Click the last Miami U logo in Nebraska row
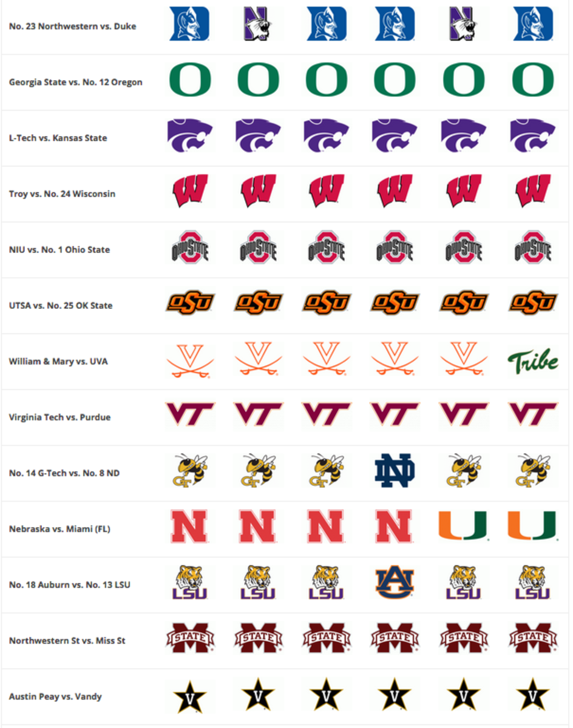Screen dimensions: 573x728 coord(532,526)
